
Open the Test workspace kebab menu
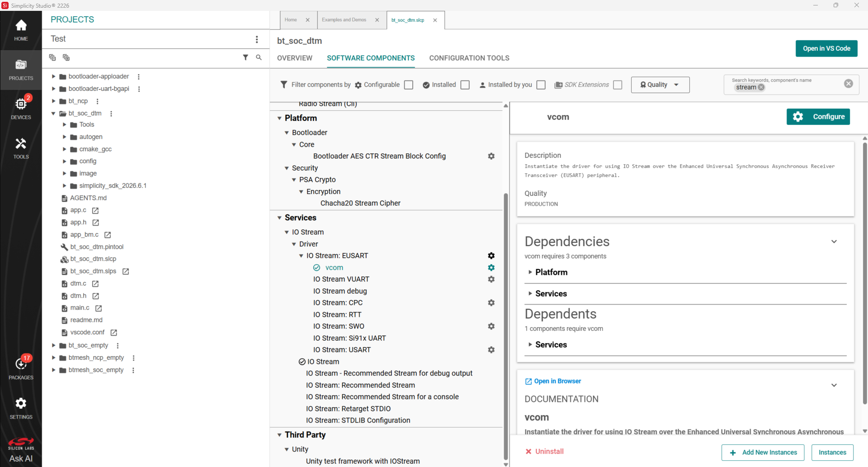(x=257, y=39)
